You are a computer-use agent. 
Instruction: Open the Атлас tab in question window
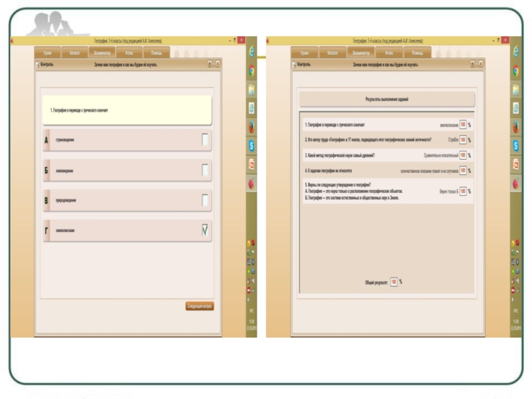coord(129,53)
